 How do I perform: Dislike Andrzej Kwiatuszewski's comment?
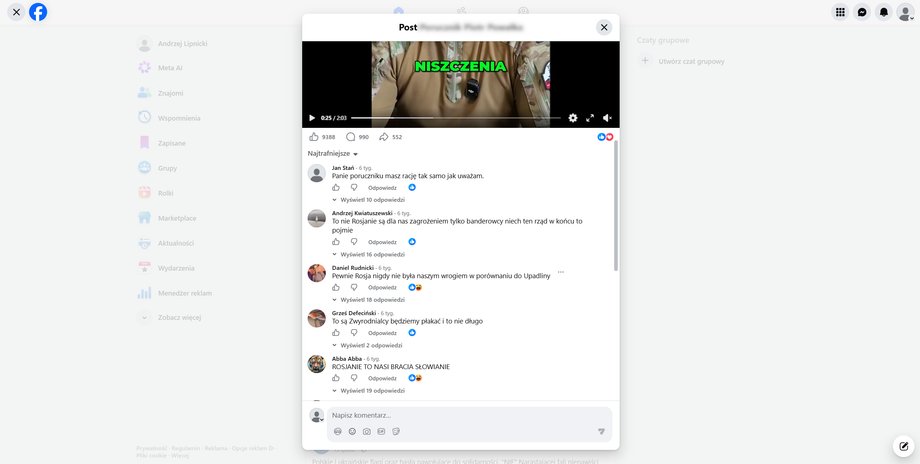[x=354, y=242]
